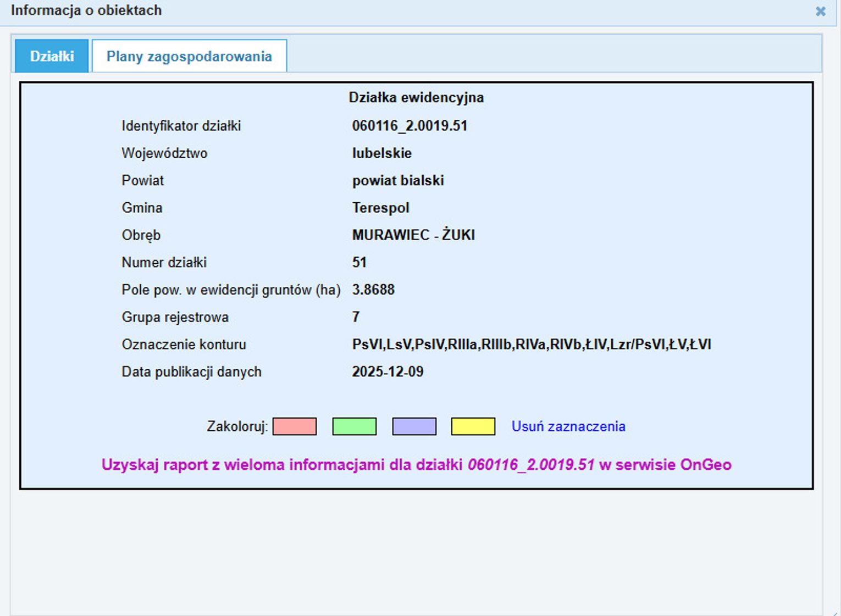Screen dimensions: 841x616
Task: Click the Informacja o obiektach title bar
Action: (385, 11)
